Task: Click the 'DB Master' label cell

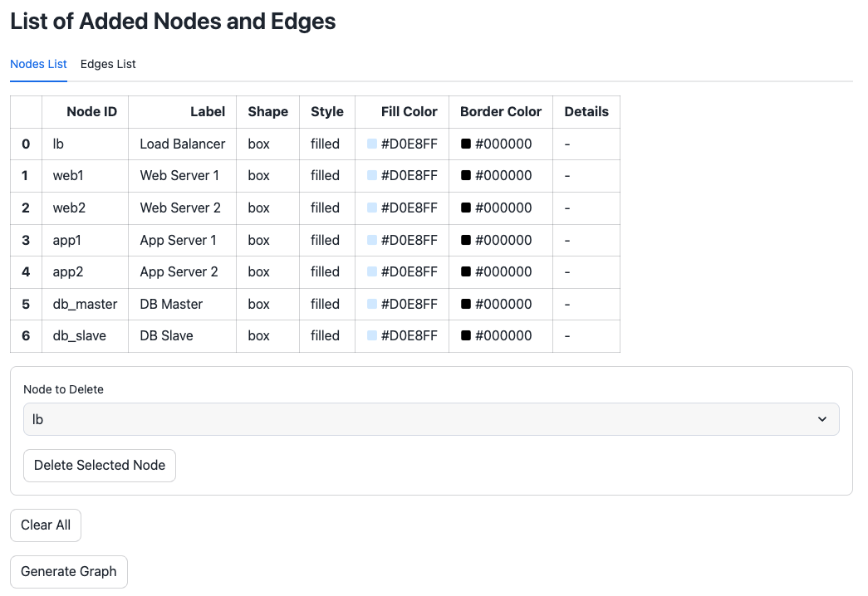Action: point(183,305)
